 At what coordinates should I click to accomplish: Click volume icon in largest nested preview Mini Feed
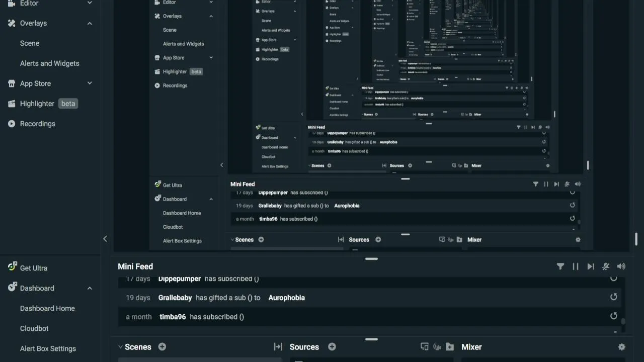(x=578, y=184)
